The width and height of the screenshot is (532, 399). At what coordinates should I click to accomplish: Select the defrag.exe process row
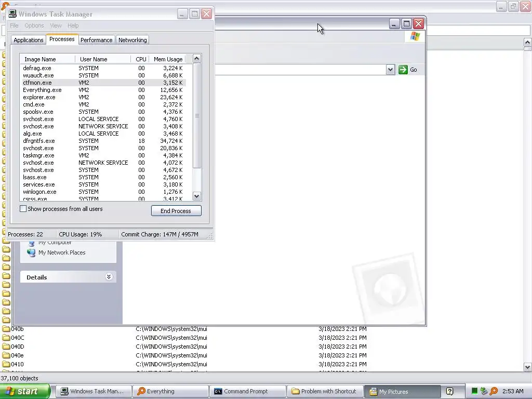103,68
